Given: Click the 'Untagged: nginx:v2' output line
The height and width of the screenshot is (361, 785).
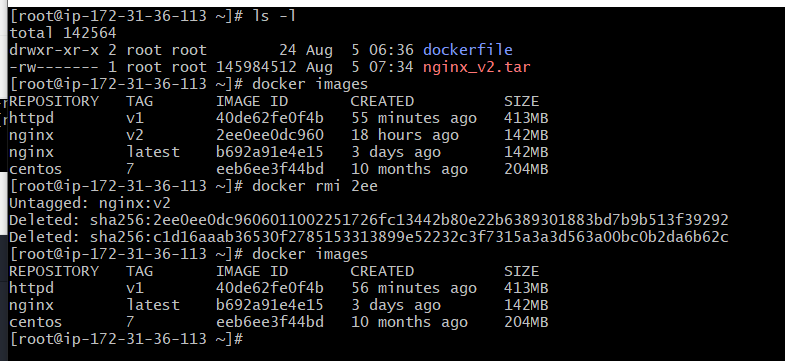Looking at the screenshot, I should tap(90, 203).
